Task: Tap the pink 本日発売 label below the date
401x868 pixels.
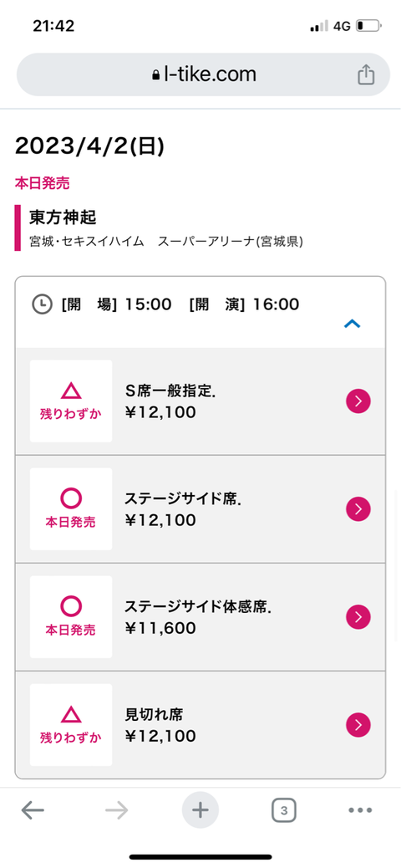Action: click(42, 183)
